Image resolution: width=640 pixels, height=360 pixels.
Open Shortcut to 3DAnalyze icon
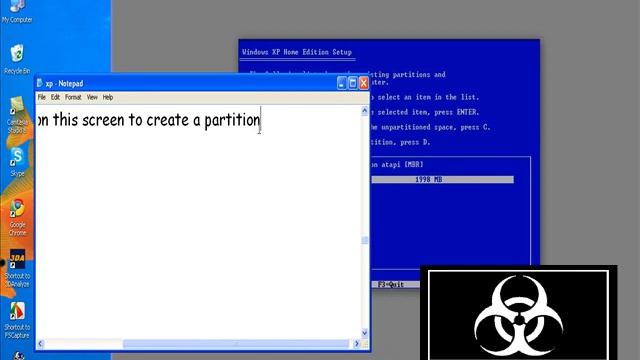17,268
